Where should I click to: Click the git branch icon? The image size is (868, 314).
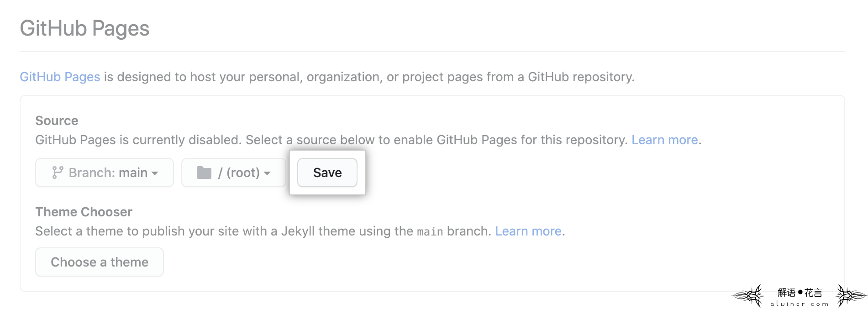point(58,173)
